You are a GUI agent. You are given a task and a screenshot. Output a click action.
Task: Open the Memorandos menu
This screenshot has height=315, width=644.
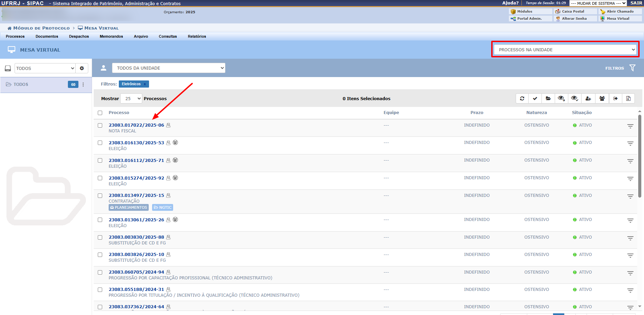pos(111,36)
